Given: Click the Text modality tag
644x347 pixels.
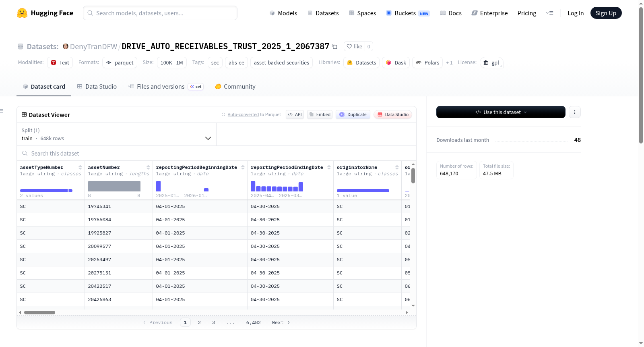Looking at the screenshot, I should click(60, 62).
